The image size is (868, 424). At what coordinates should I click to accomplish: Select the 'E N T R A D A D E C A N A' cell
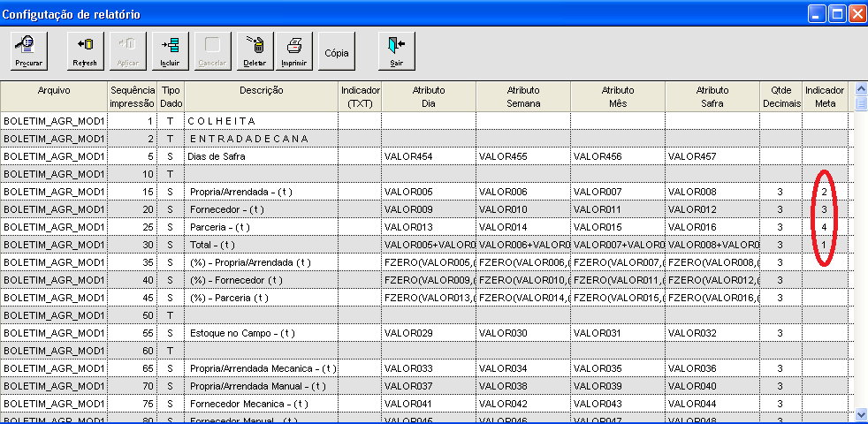[262, 139]
